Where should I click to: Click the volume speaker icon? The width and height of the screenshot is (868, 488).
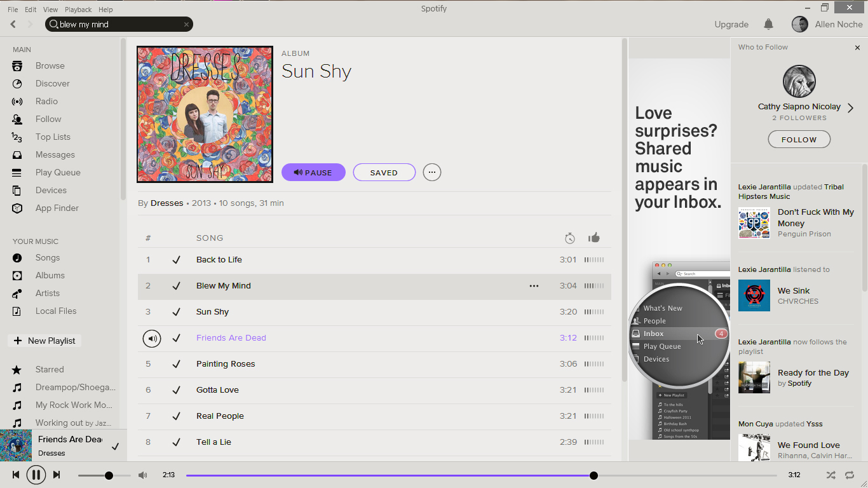click(x=143, y=475)
